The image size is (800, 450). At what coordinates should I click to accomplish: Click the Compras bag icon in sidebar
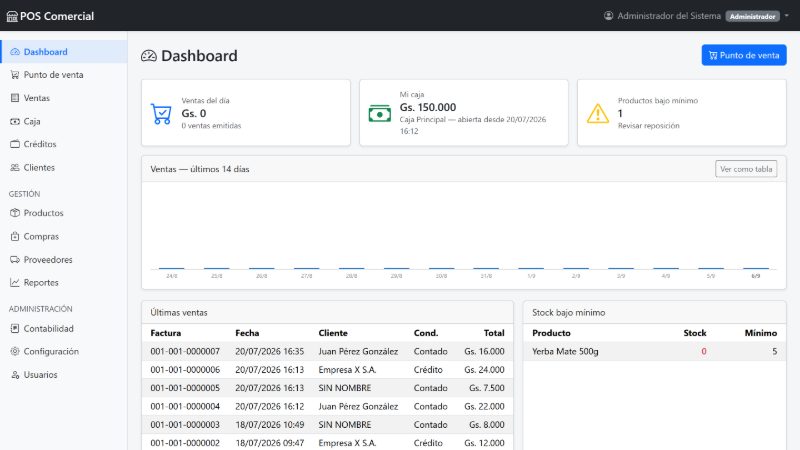(15, 237)
